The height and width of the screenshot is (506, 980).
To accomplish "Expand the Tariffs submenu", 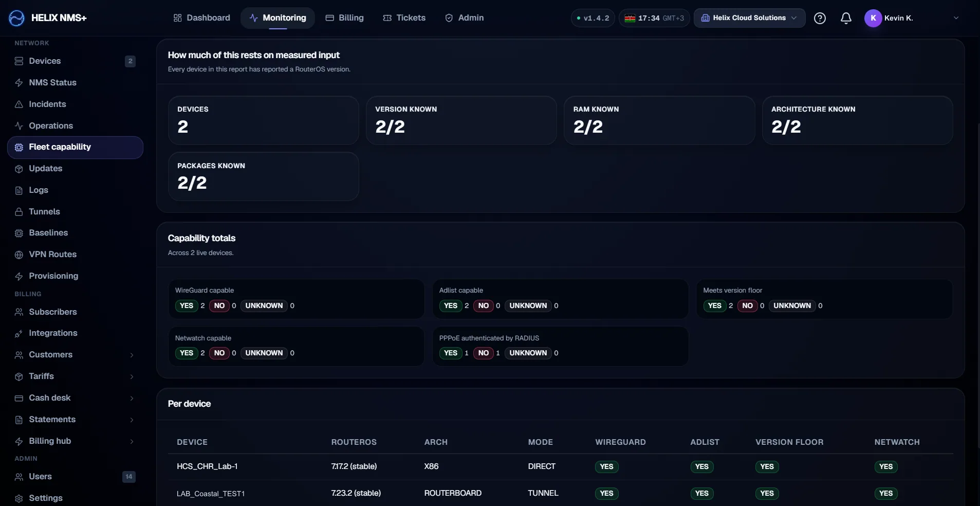I will (x=132, y=376).
